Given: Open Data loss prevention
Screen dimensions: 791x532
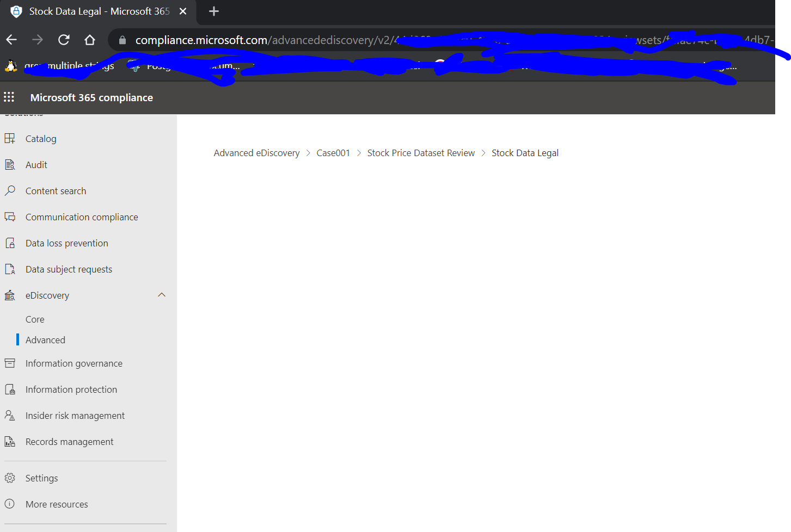Looking at the screenshot, I should pyautogui.click(x=67, y=243).
